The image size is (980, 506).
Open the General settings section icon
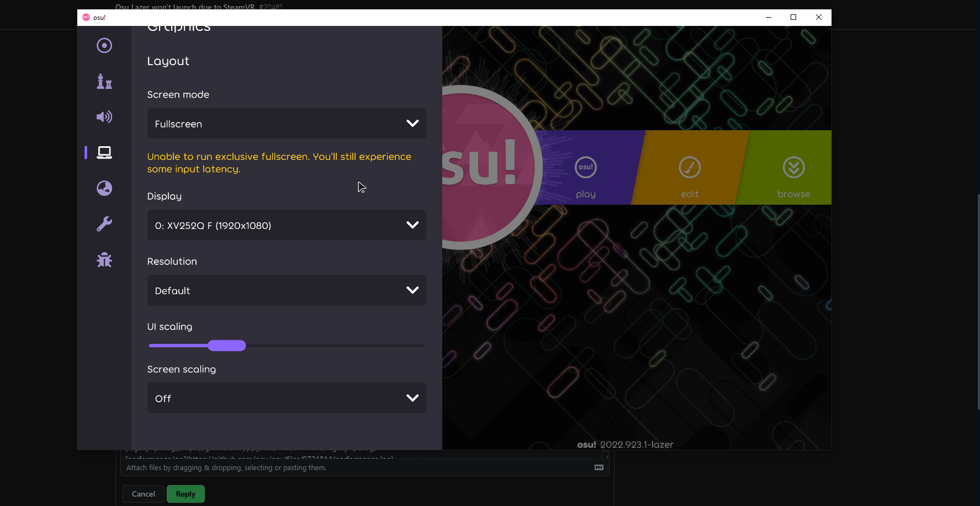(x=104, y=45)
